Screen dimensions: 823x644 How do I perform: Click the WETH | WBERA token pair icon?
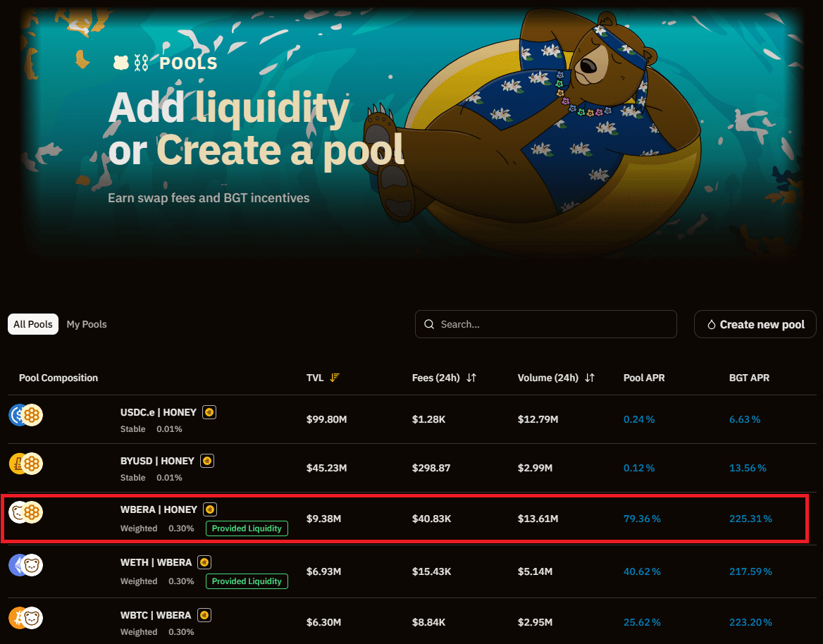tap(26, 565)
